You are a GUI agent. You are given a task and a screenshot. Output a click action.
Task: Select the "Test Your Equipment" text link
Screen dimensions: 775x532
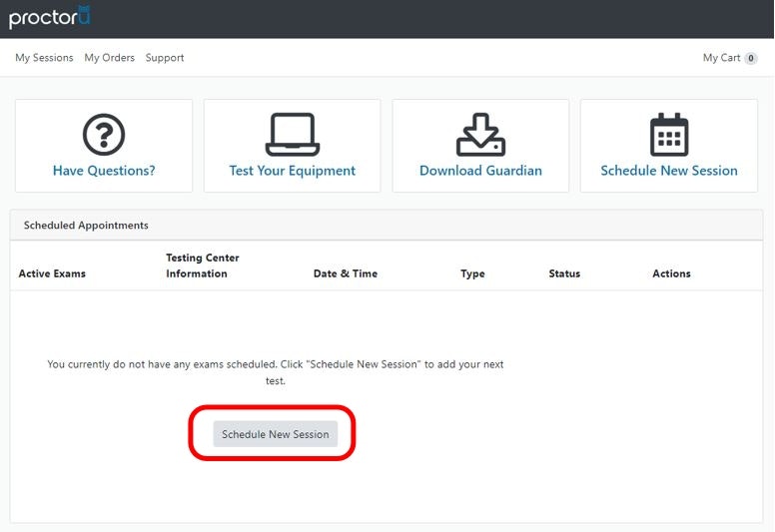pyautogui.click(x=292, y=171)
